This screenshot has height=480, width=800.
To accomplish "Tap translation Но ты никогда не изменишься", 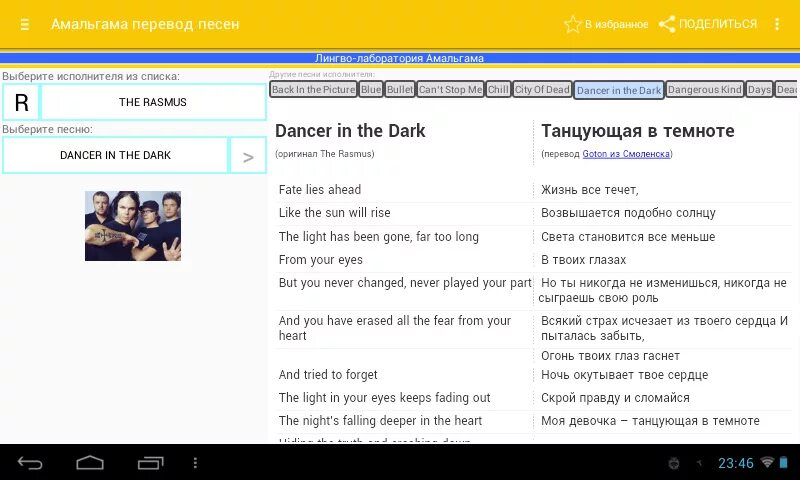I will coord(663,290).
